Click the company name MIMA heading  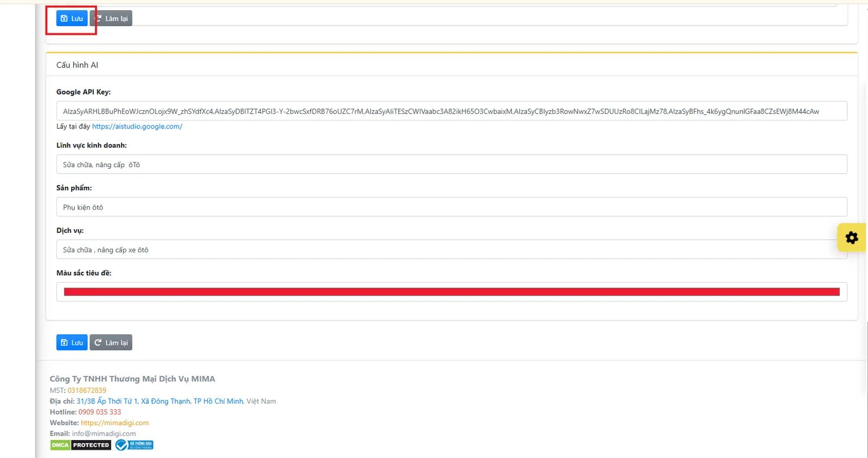(132, 379)
